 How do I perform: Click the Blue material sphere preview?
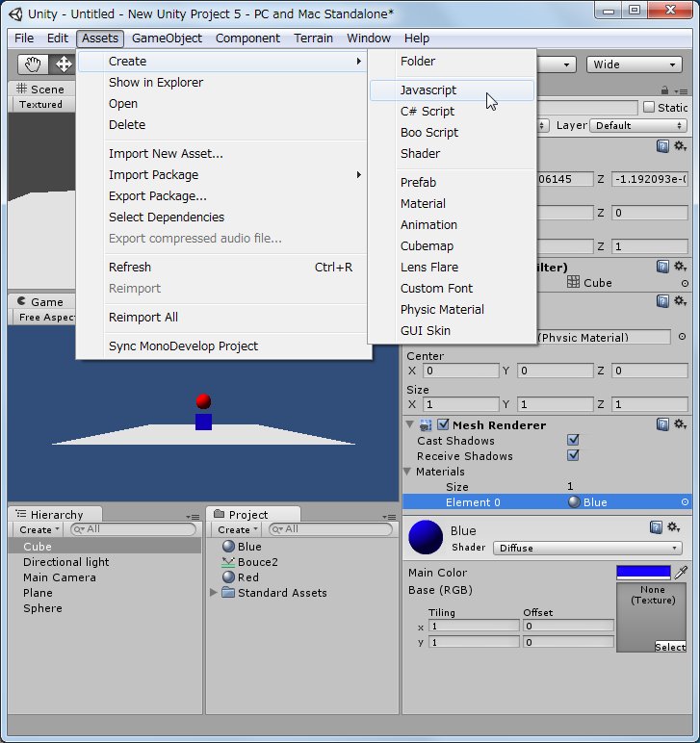tap(426, 537)
